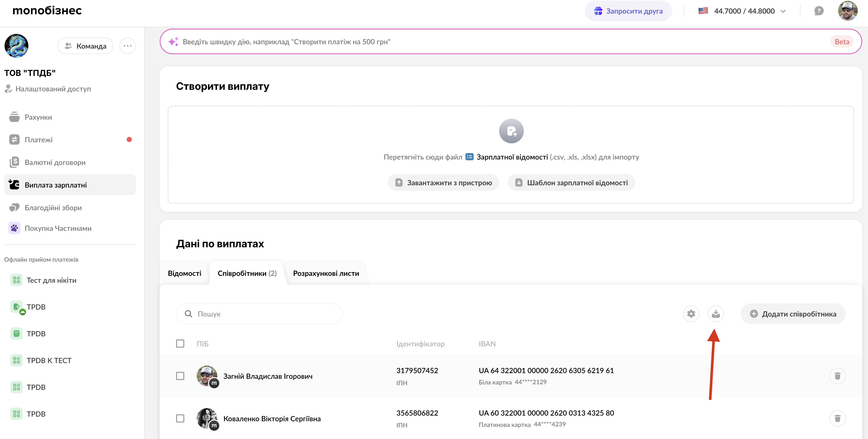Open Благодійні збори section
Screen dimensions: 868x439
(x=70, y=207)
